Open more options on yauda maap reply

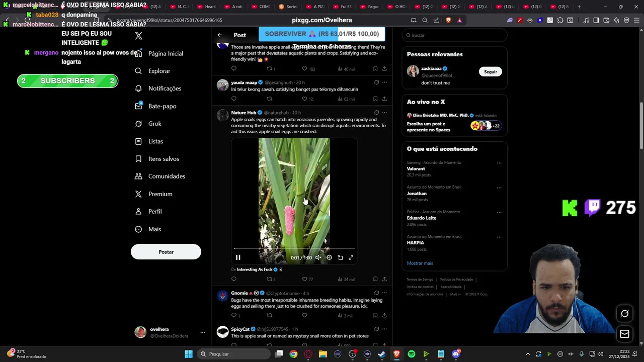click(x=384, y=82)
